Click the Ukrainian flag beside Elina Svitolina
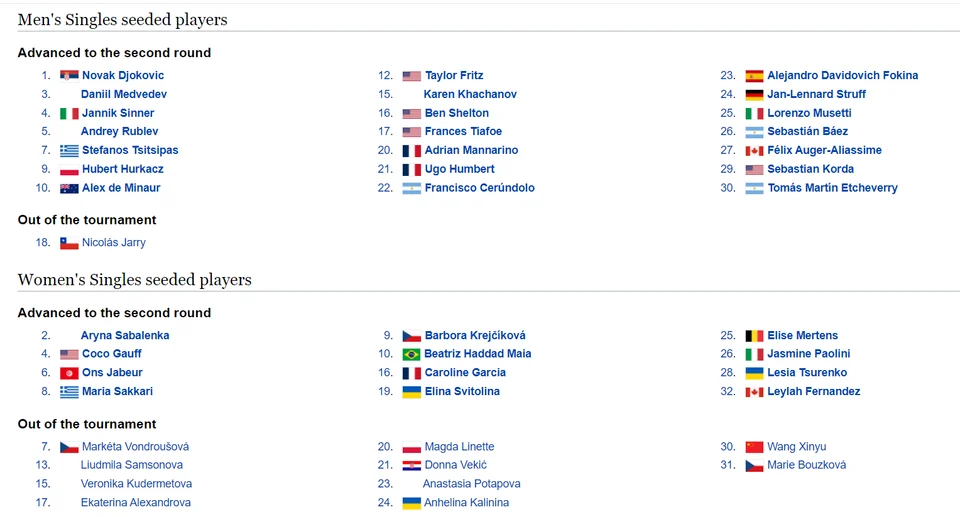The height and width of the screenshot is (517, 960). 411,392
